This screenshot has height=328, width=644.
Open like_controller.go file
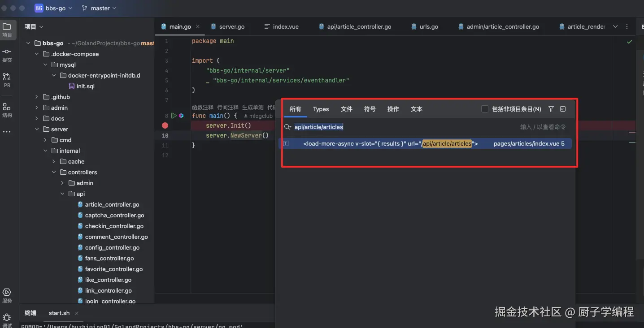click(108, 280)
